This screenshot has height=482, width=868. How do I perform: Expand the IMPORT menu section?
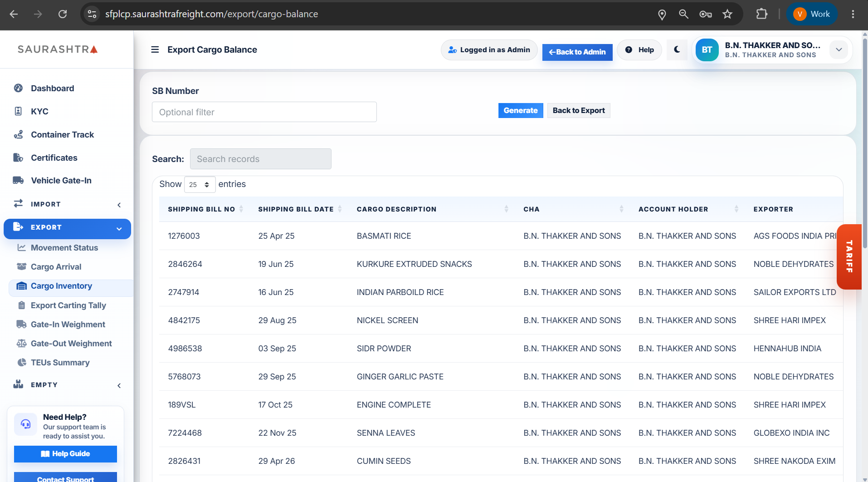(67, 204)
